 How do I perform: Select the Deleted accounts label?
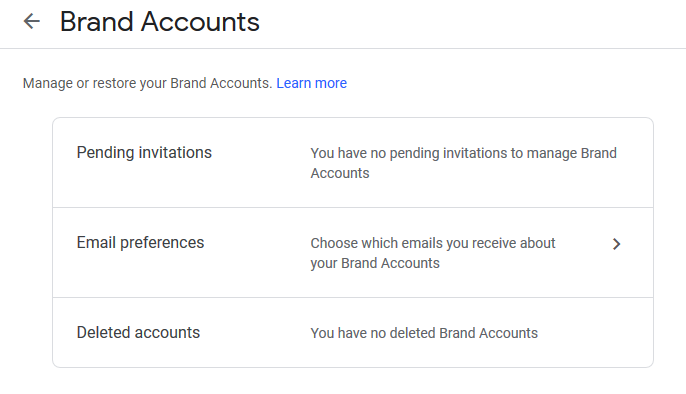click(138, 333)
